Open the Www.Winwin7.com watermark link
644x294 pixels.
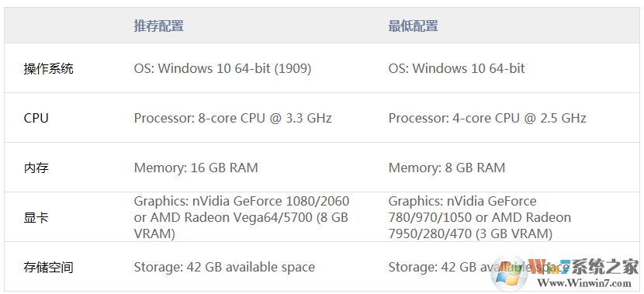pos(584,284)
